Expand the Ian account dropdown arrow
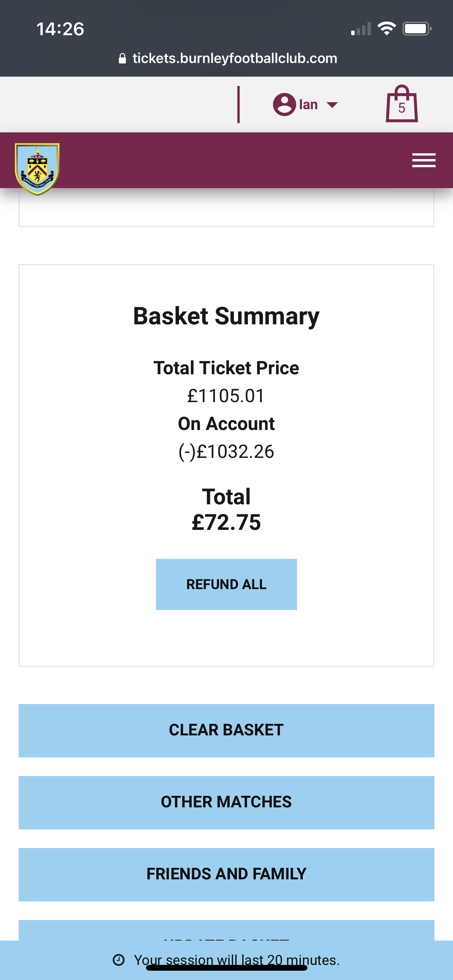 [332, 105]
